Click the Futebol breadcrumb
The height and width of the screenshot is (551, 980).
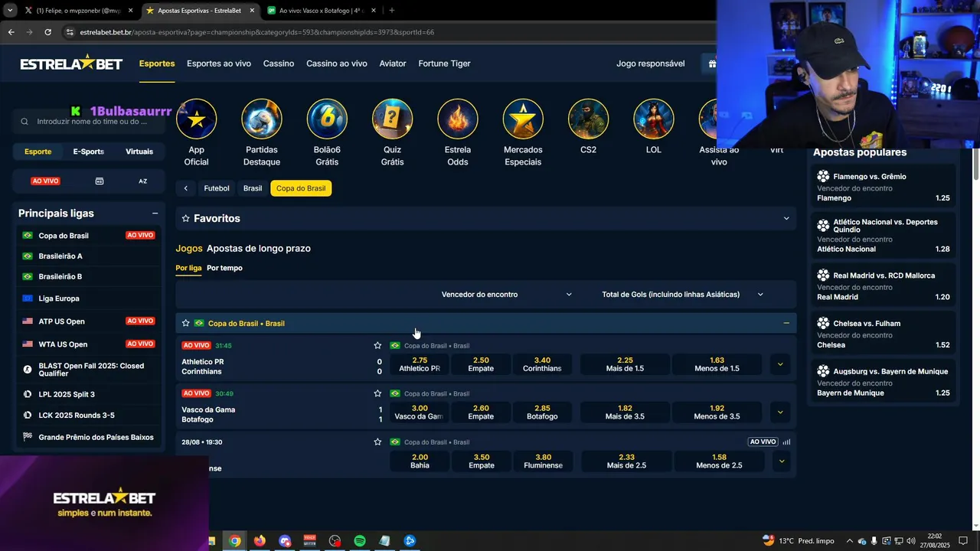click(x=217, y=188)
